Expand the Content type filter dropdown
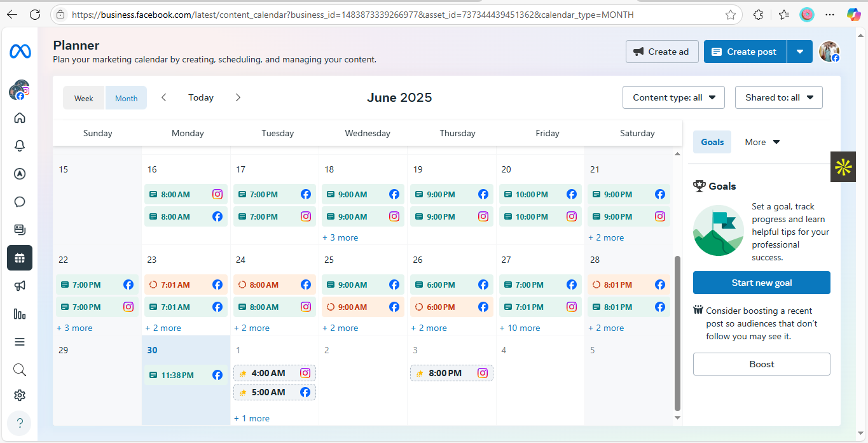The height and width of the screenshot is (443, 868). click(x=673, y=97)
